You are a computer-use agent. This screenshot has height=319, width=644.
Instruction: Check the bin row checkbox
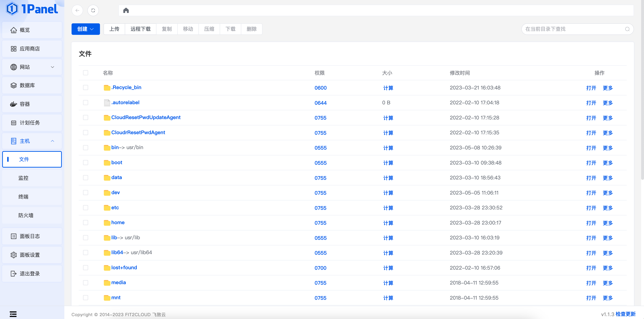[x=86, y=147]
